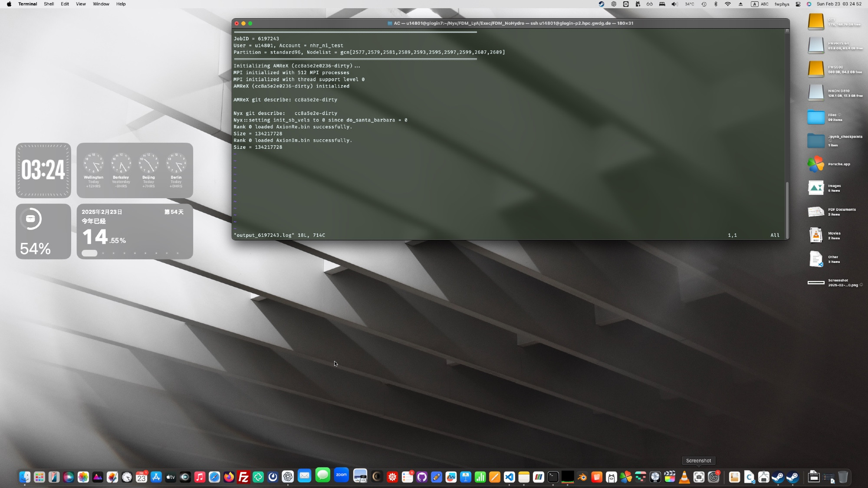Screen dimensions: 868x488
Task: Open the Shell menu
Action: point(49,4)
